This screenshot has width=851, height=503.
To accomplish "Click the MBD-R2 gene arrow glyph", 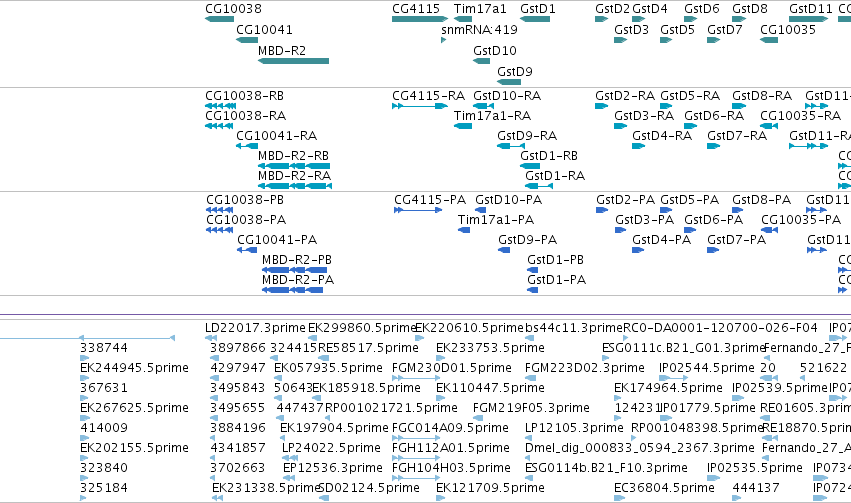I will [x=294, y=61].
